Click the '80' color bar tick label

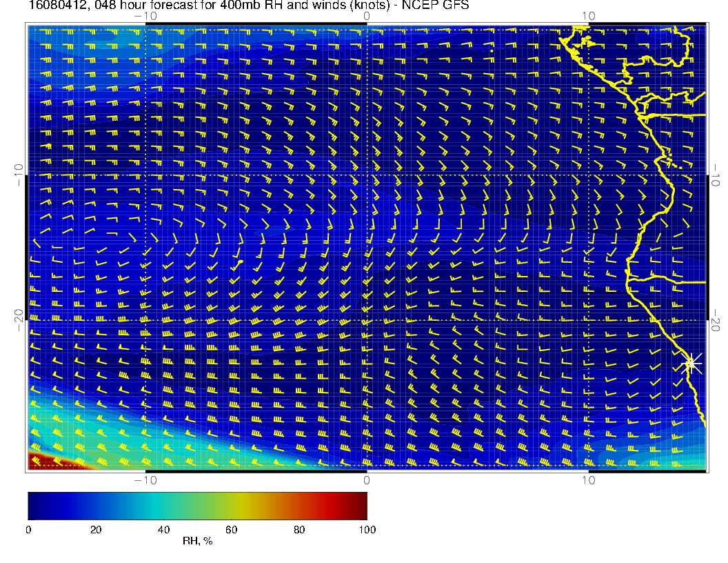coord(299,530)
